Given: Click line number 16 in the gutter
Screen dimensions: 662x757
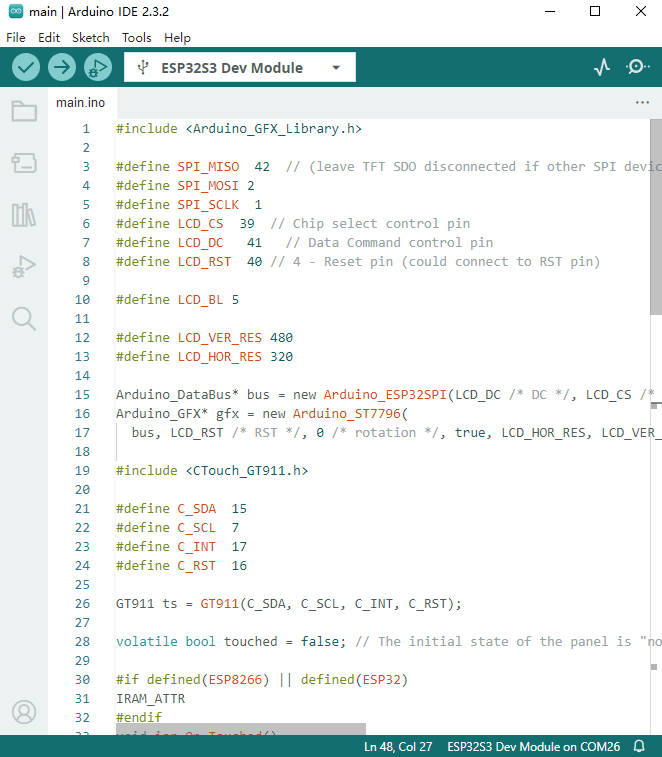Looking at the screenshot, I should [x=82, y=414].
